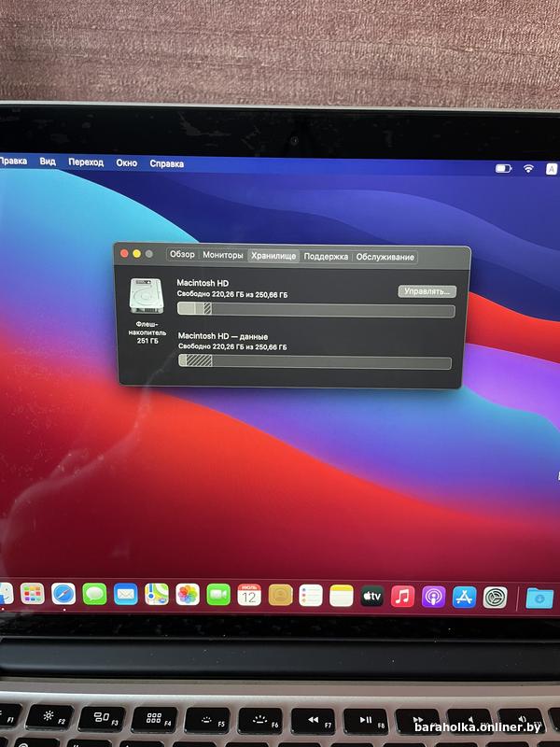Switch to the Обзор tab

(182, 254)
